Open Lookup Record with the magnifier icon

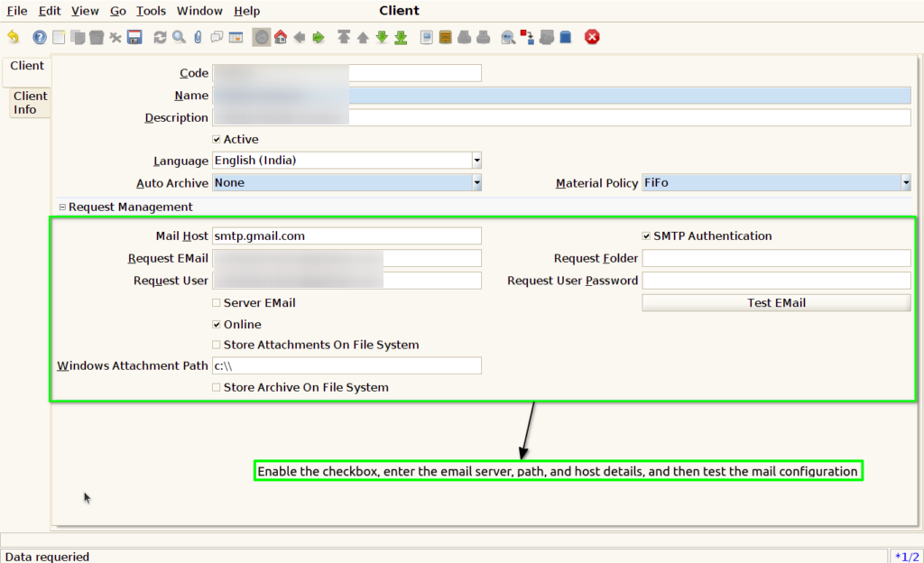pyautogui.click(x=180, y=37)
